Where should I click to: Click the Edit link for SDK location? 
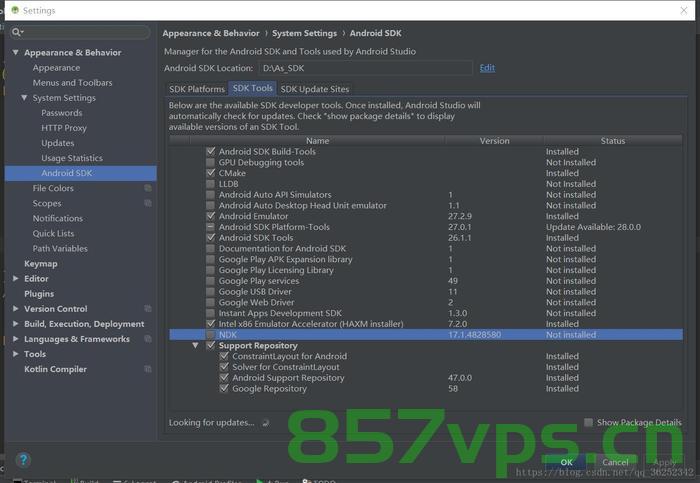pyautogui.click(x=487, y=68)
